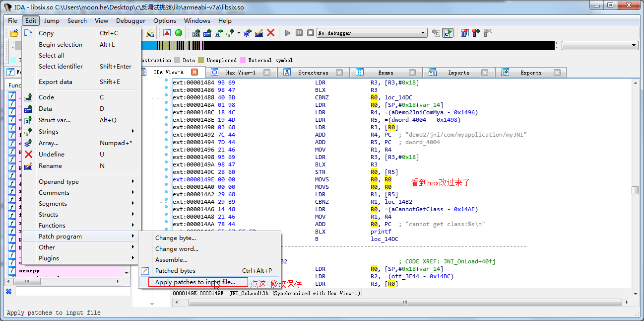Click the blue asterisk Array toolbar icon
Image resolution: width=644 pixels, height=321 pixels.
coord(248,33)
